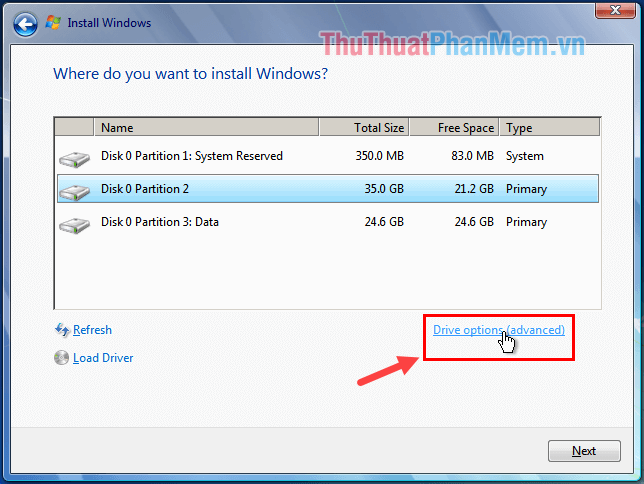Click the 350.0 MB total size cell
This screenshot has height=484, width=644.
tap(380, 156)
